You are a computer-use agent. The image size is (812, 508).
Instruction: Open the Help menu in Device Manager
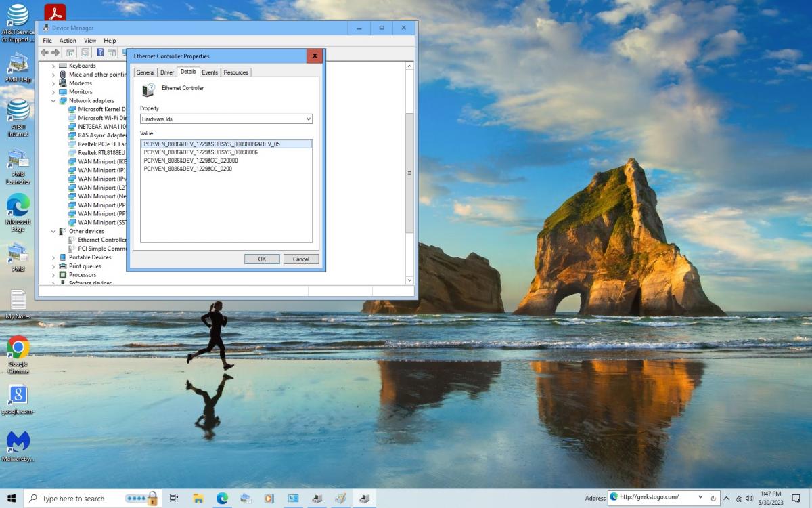[x=110, y=41]
